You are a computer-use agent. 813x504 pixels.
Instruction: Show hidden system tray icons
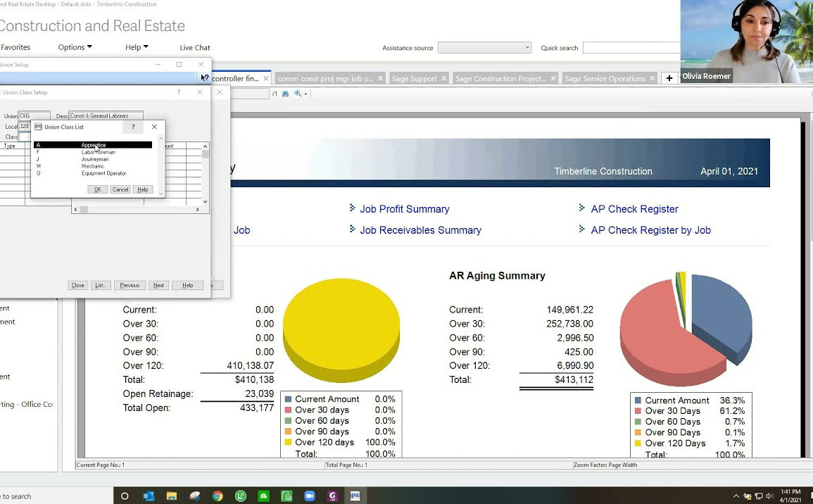pos(736,496)
